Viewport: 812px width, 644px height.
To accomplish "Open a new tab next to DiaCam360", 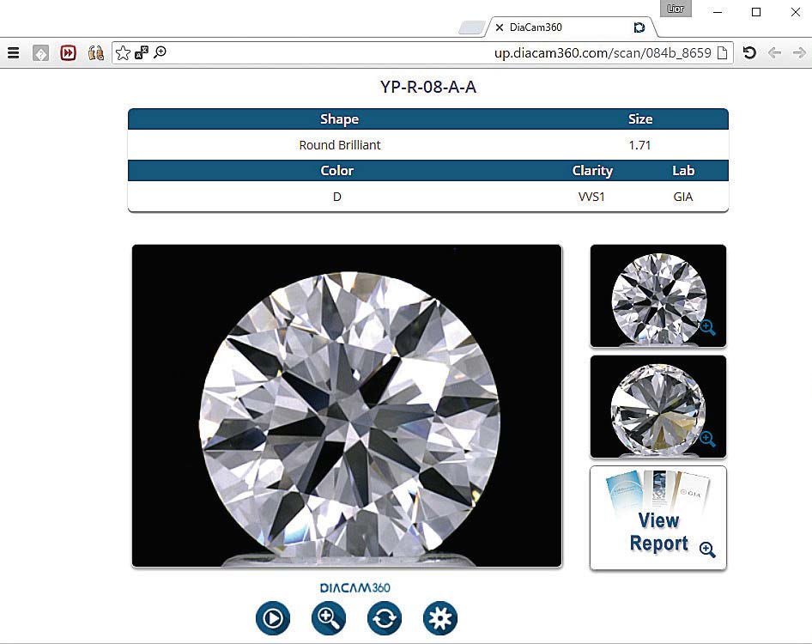I will point(471,27).
